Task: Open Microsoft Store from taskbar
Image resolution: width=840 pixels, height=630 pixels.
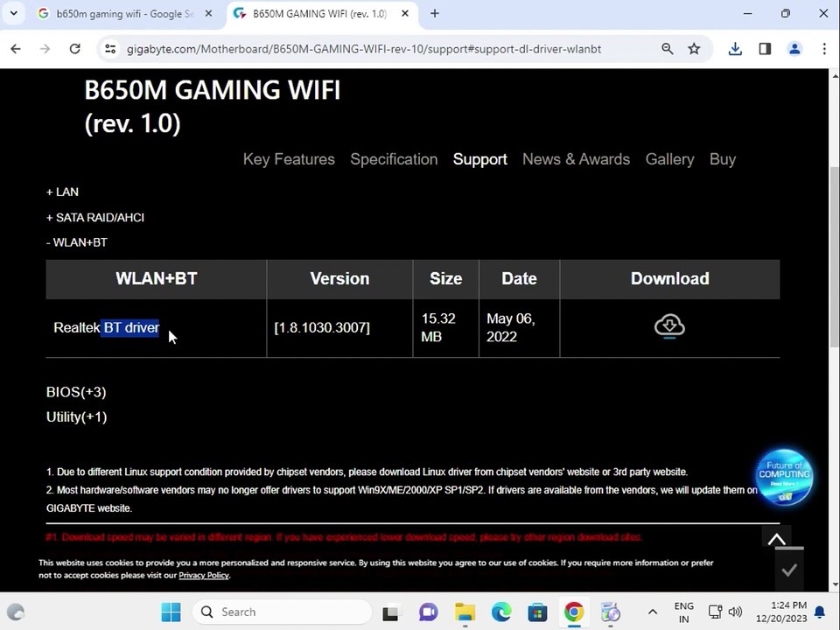Action: [537, 612]
